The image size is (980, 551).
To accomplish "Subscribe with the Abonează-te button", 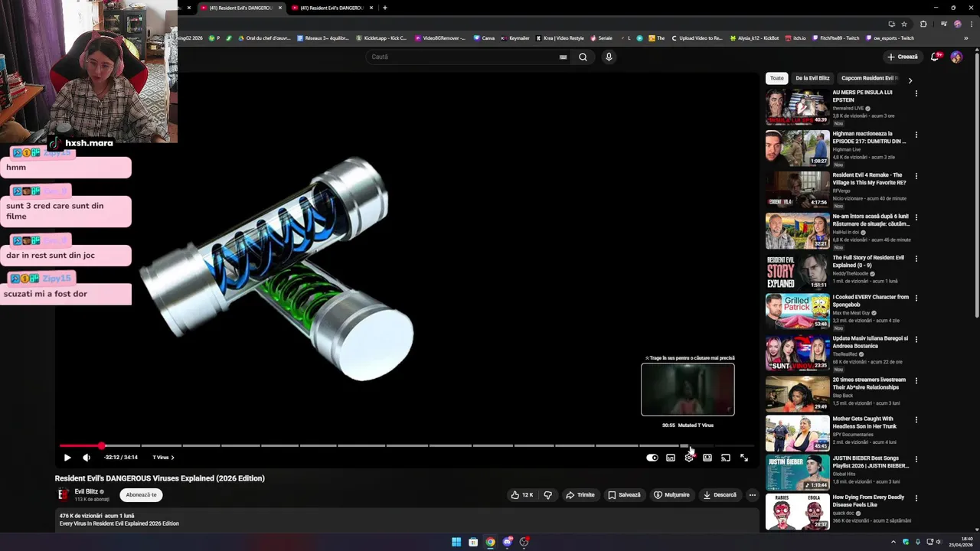I will pyautogui.click(x=141, y=495).
